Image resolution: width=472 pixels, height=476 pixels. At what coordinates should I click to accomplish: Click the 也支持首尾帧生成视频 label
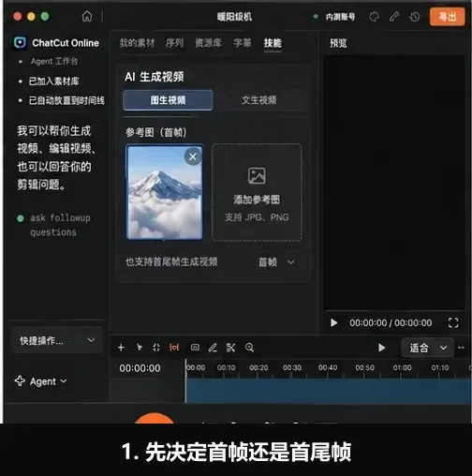click(171, 261)
